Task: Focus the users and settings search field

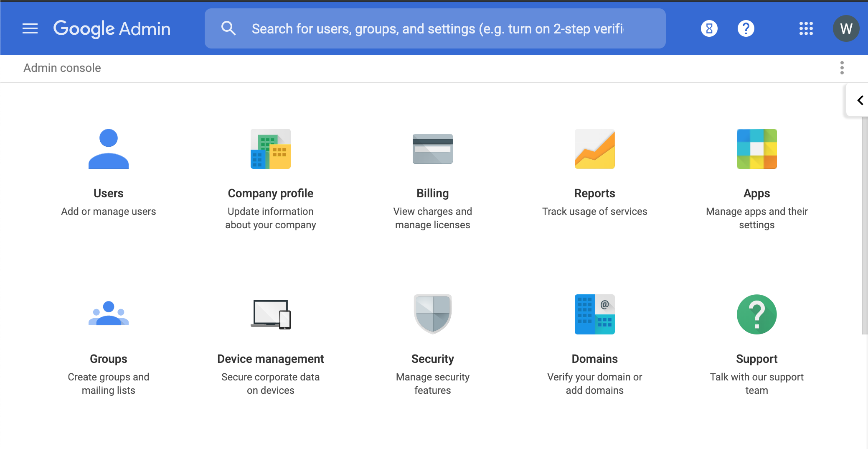Action: pos(435,28)
